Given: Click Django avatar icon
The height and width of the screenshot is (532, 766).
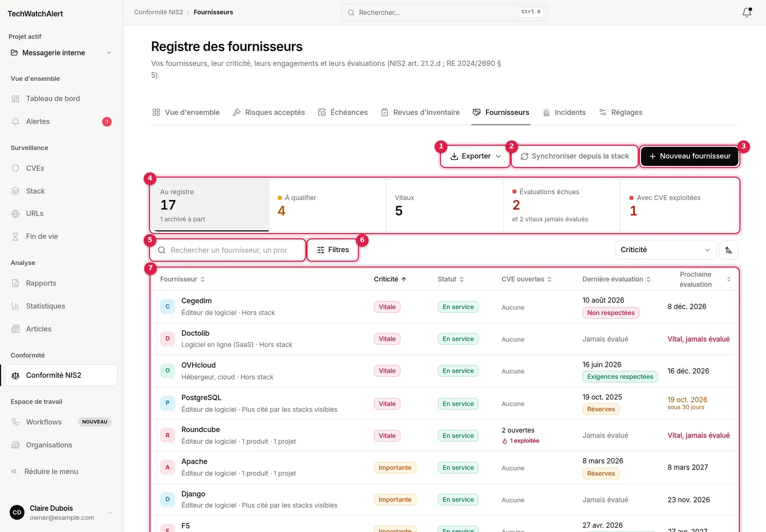Looking at the screenshot, I should click(x=168, y=499).
